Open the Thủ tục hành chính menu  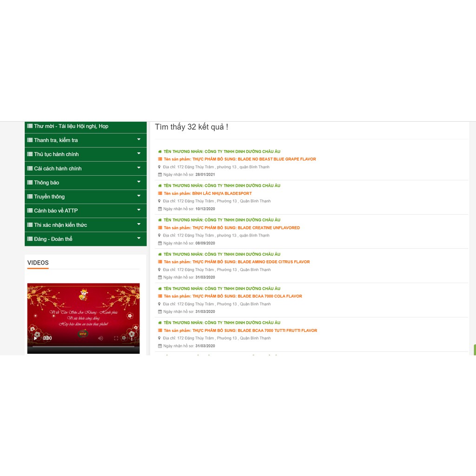(86, 154)
